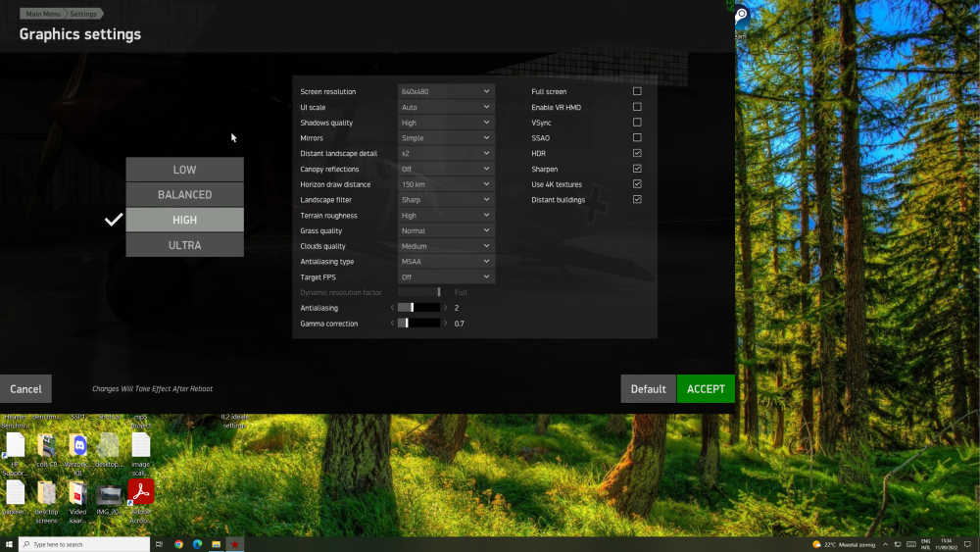The height and width of the screenshot is (552, 980).
Task: Click the Gamma correction slider
Action: point(418,324)
